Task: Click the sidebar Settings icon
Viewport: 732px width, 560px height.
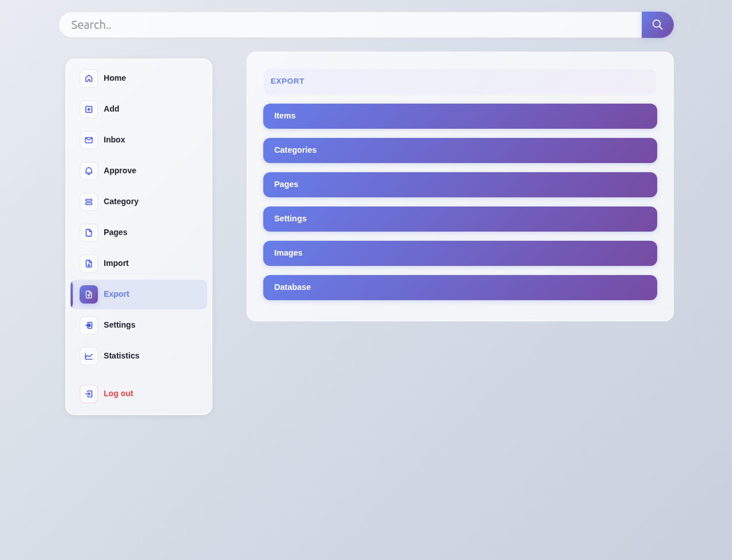Action: point(89,325)
